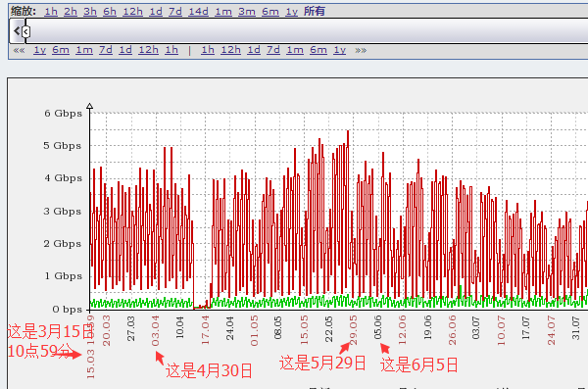This screenshot has width=588, height=389.
Task: Click the 1 Gbps axis label
Action: coord(63,275)
